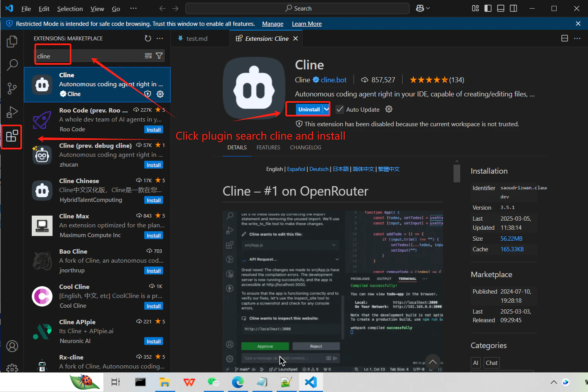Open the Cline extension settings gear beside Auto Update

click(x=388, y=109)
